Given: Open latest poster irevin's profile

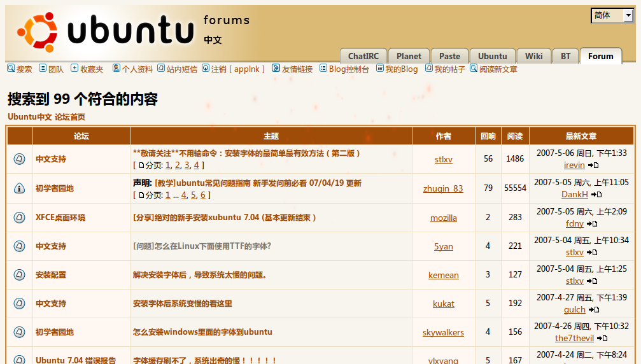Looking at the screenshot, I should click(x=574, y=165).
